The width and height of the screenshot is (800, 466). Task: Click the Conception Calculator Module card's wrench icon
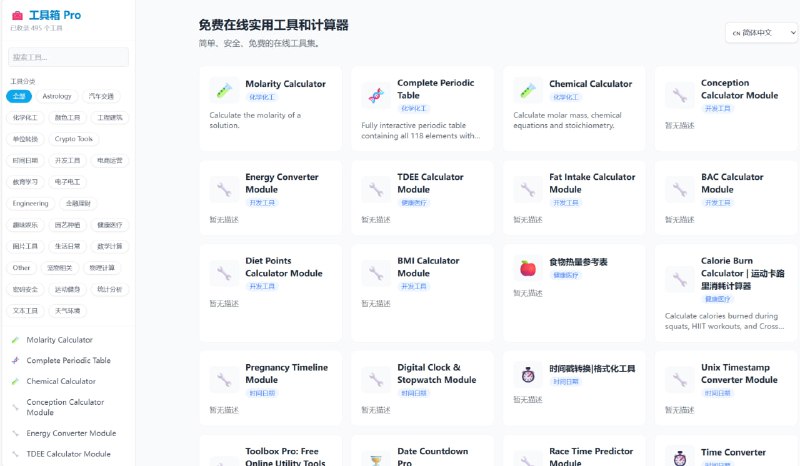tap(680, 95)
